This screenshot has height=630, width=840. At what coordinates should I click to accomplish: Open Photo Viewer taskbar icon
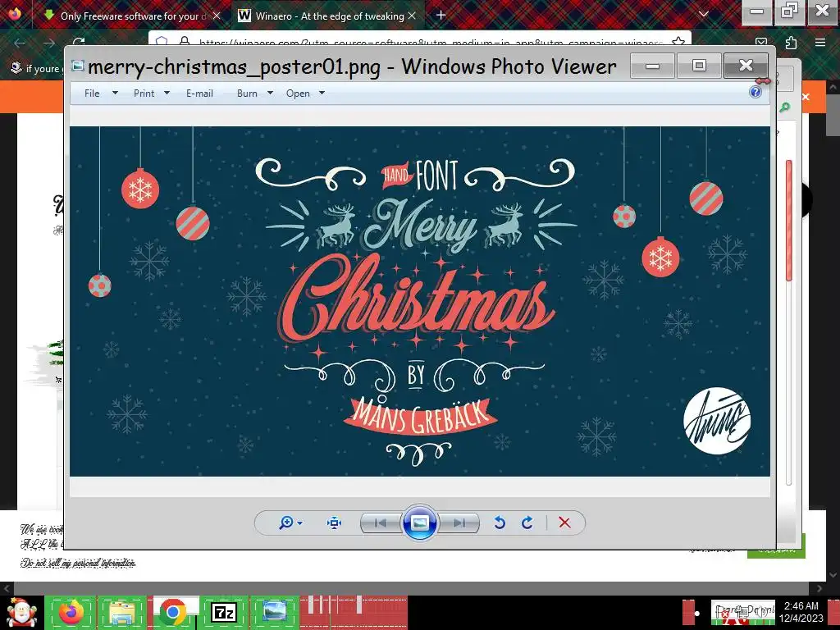[x=274, y=612]
